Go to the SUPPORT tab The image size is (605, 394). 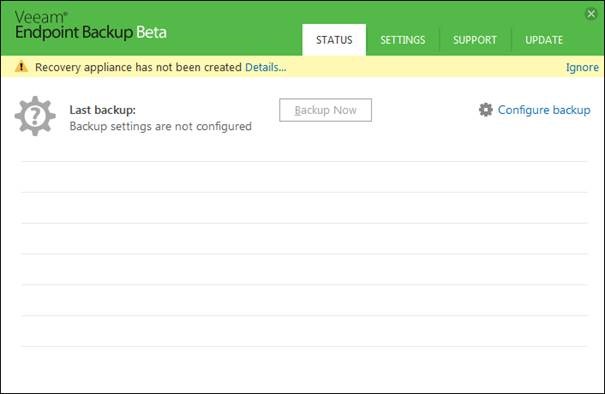point(475,40)
